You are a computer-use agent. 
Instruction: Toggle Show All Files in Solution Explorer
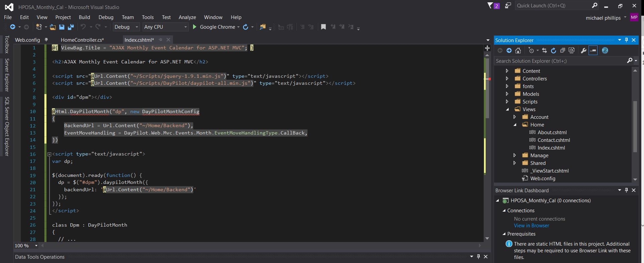click(x=572, y=50)
